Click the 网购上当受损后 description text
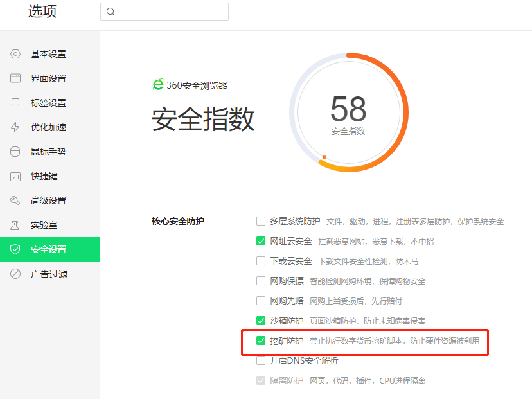Image resolution: width=532 pixels, height=399 pixels. 356,301
